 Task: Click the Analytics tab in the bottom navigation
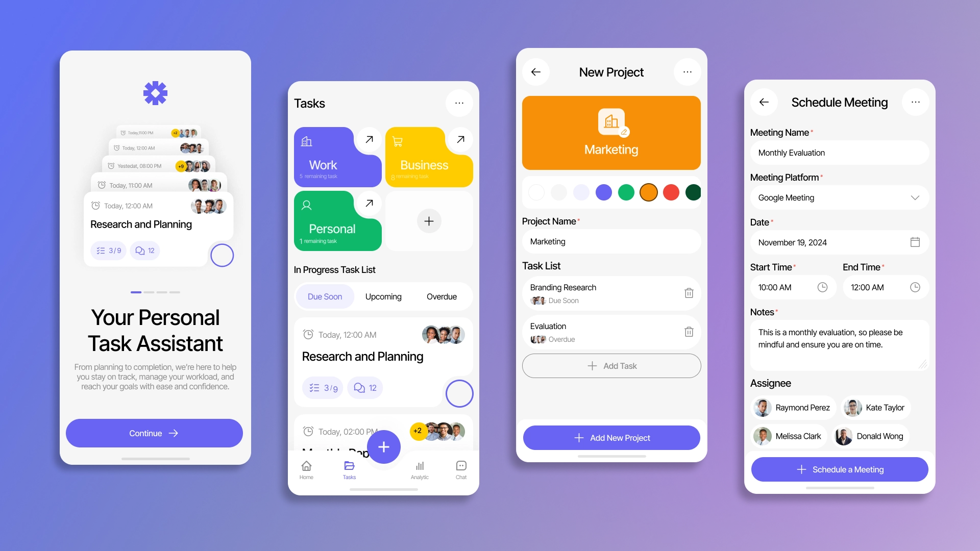(x=420, y=469)
